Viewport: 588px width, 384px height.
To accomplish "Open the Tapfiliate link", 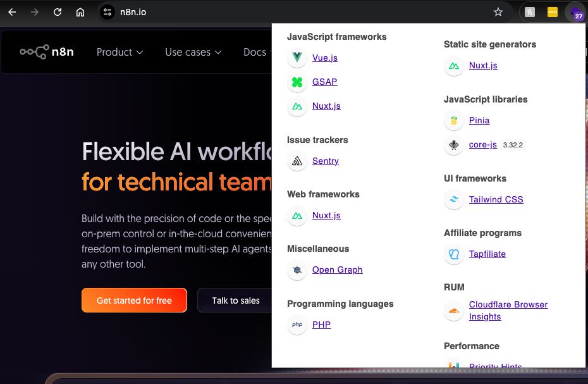I will coord(487,254).
